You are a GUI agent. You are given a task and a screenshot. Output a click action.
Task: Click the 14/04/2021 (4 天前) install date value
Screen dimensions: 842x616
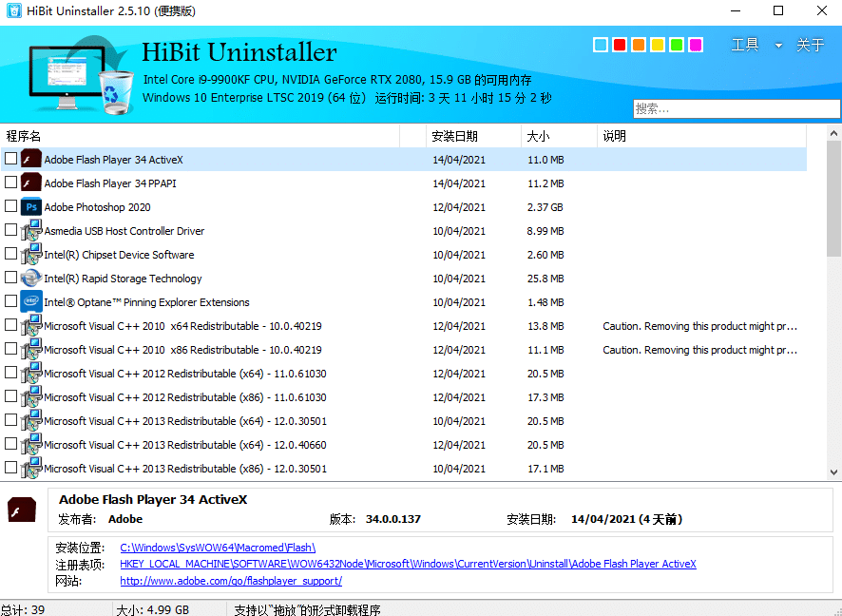tap(626, 519)
